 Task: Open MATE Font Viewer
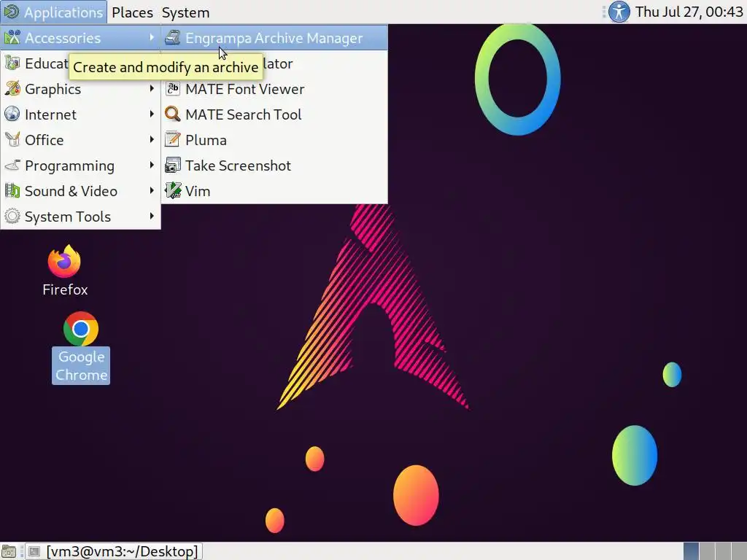pos(274,89)
